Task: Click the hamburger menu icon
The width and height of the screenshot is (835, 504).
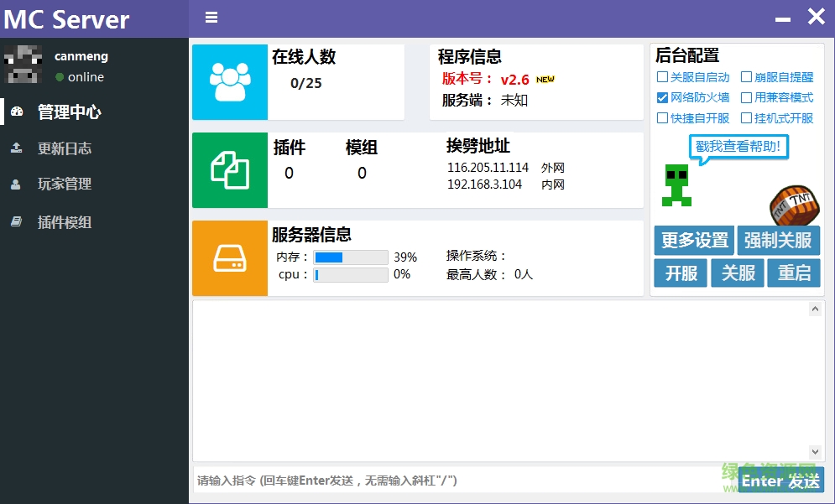Action: click(x=211, y=18)
